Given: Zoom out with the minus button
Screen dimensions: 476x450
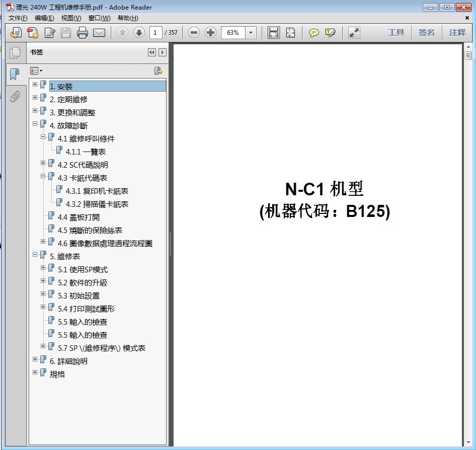Looking at the screenshot, I should (x=194, y=33).
